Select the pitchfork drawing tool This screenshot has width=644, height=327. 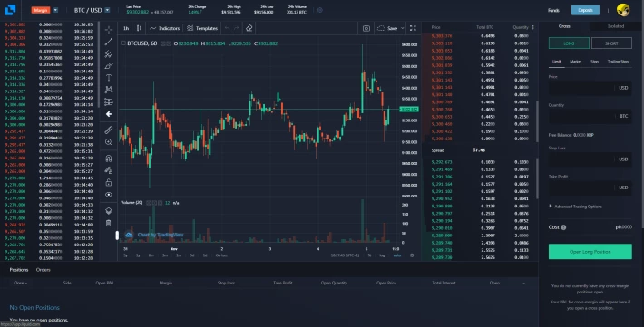[109, 53]
